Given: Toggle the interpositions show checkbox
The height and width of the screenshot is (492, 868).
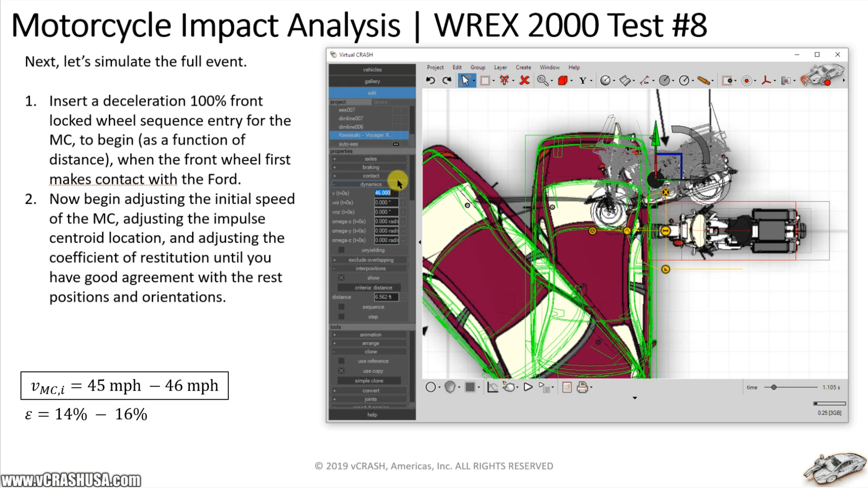Looking at the screenshot, I should click(x=341, y=278).
